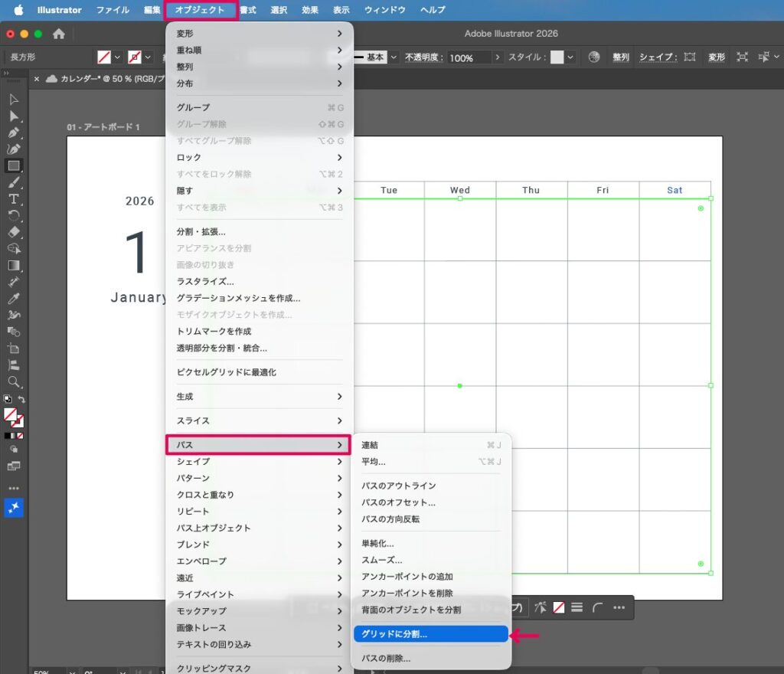Open the fill color dropdown arrow
The width and height of the screenshot is (784, 674).
118,57
